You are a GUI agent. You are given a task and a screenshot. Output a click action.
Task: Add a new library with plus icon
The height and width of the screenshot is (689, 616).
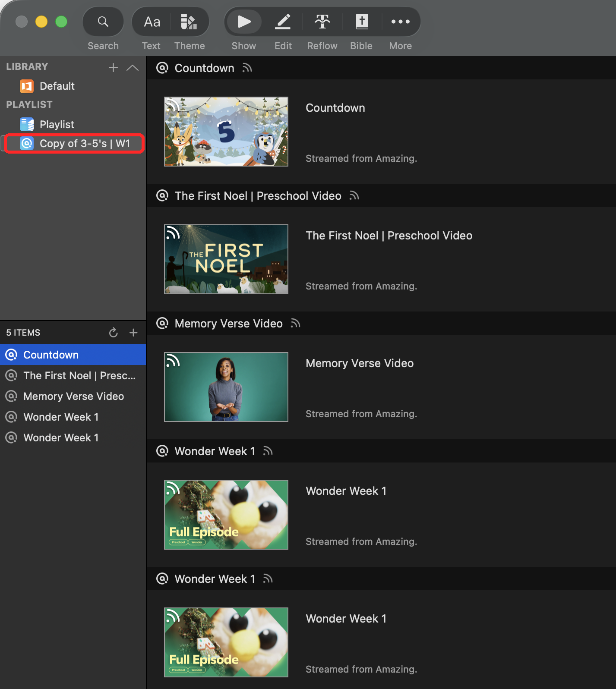coord(113,68)
